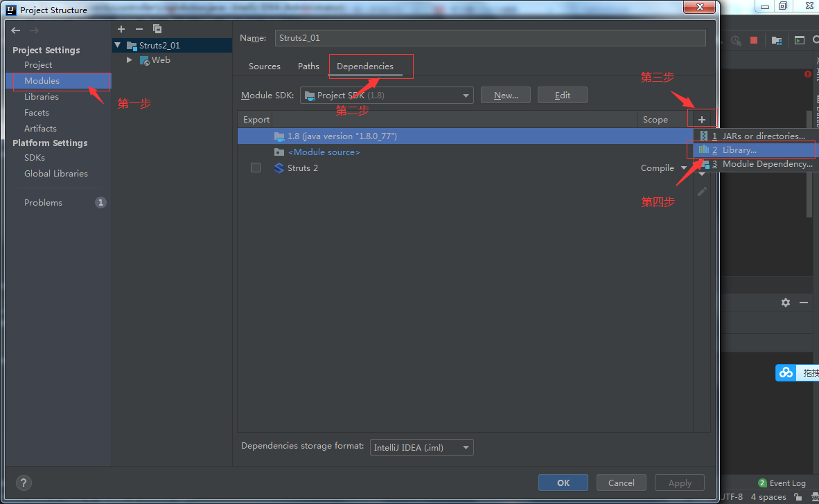Viewport: 819px width, 504px height.
Task: Click the Scope column header
Action: pyautogui.click(x=655, y=120)
